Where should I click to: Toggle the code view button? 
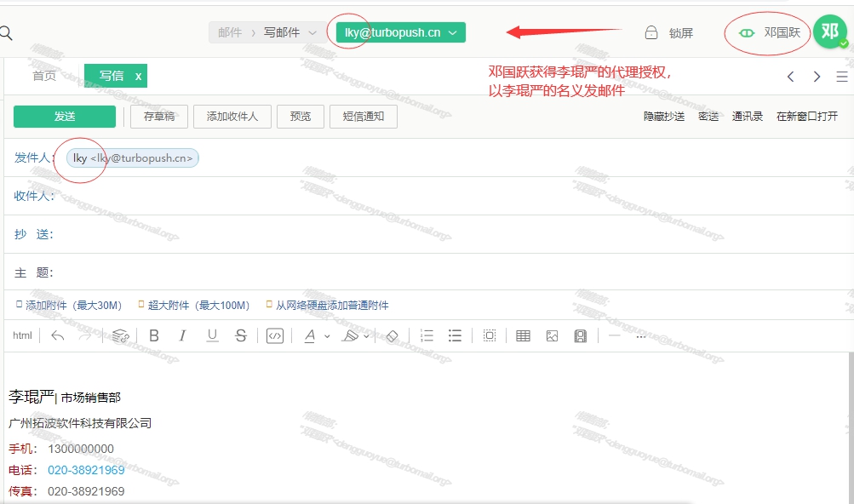point(274,336)
